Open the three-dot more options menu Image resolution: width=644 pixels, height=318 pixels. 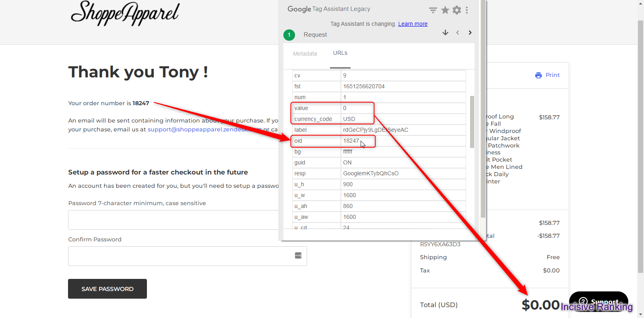(467, 10)
